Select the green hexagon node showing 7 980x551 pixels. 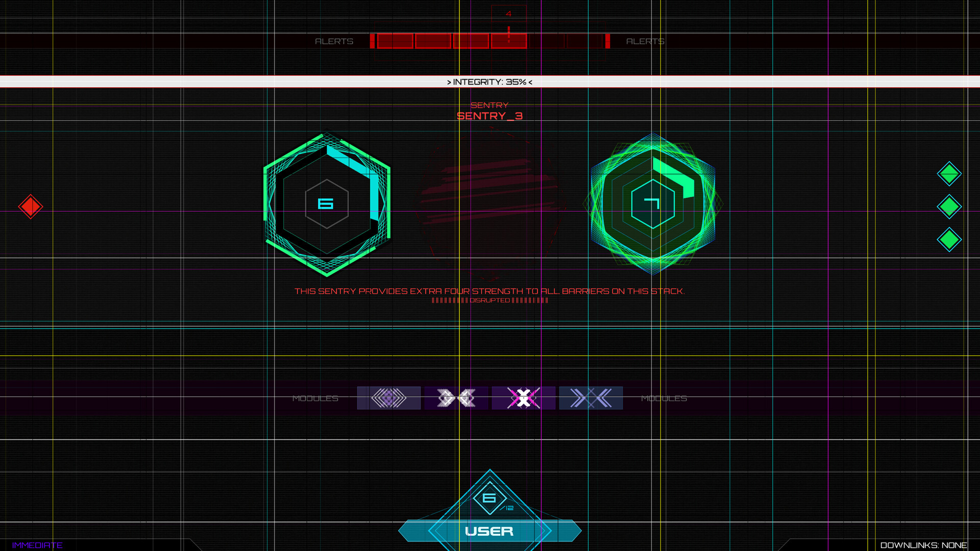[x=652, y=203]
